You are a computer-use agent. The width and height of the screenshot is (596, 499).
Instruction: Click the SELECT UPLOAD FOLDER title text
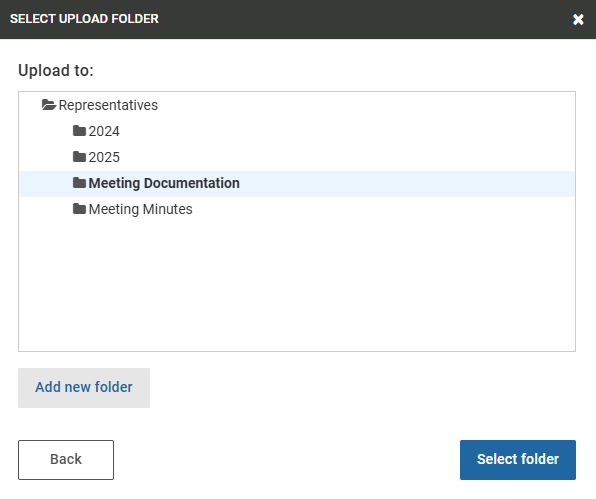[x=84, y=19]
